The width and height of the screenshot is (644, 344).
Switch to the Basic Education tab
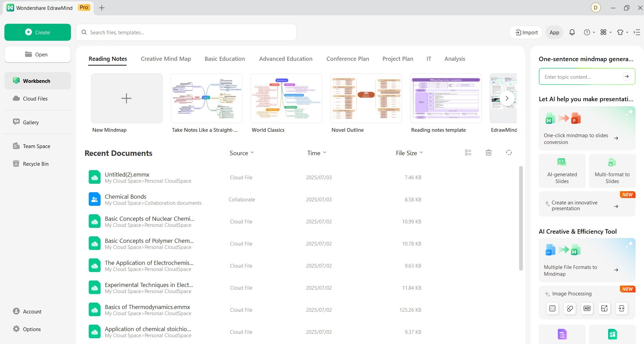pos(225,59)
